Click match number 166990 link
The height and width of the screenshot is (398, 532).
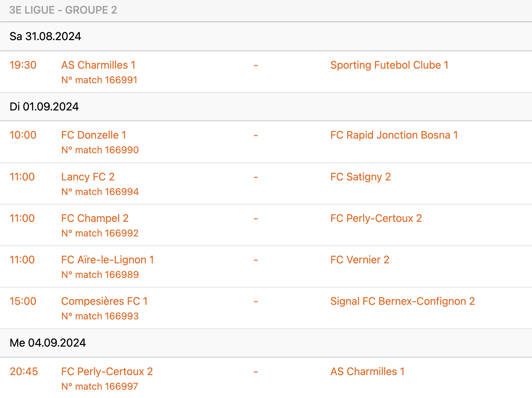pos(100,150)
